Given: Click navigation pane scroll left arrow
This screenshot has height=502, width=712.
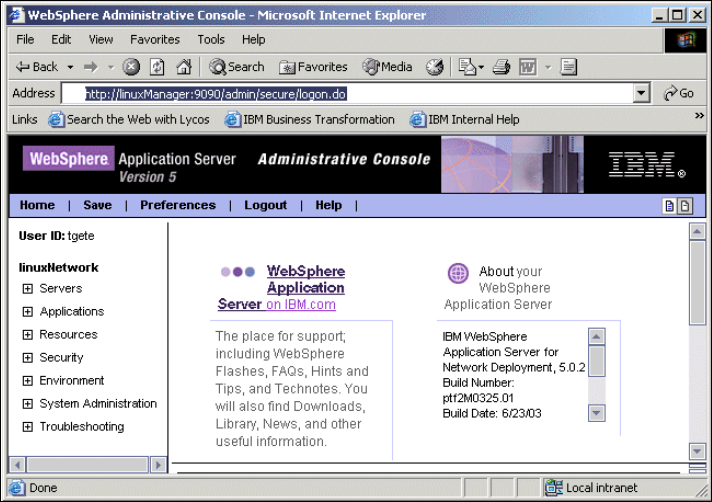Looking at the screenshot, I should 17,465.
